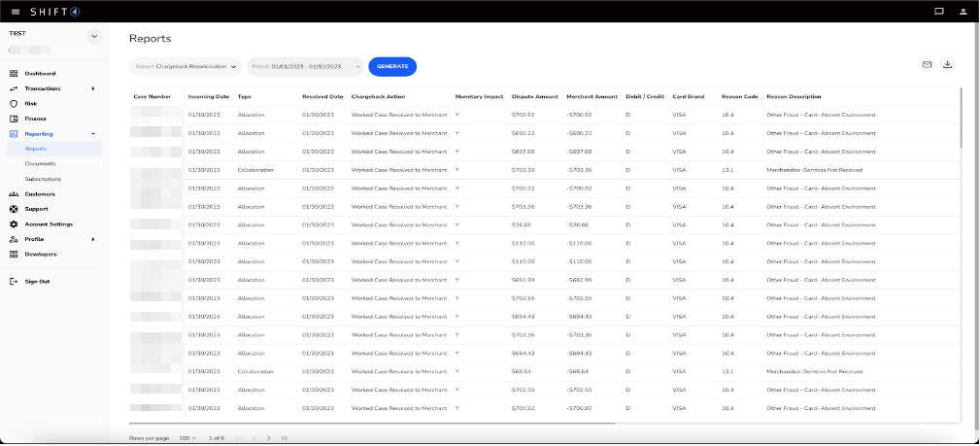Select Documents under Reporting
This screenshot has width=980, height=446.
tap(41, 163)
